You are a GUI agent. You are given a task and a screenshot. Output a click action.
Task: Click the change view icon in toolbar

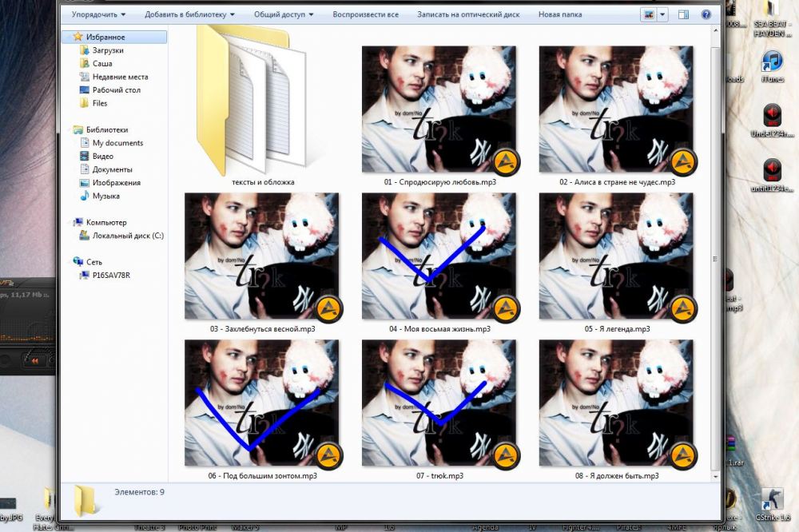[x=648, y=14]
